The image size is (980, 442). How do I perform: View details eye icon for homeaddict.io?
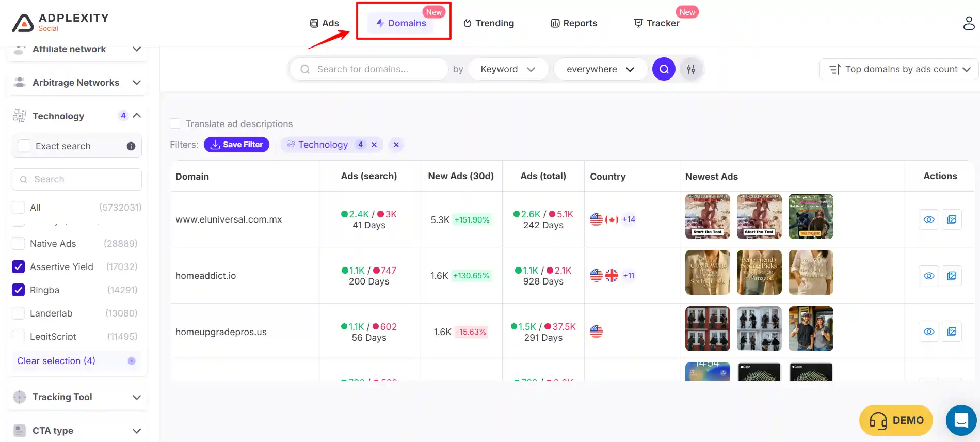click(x=928, y=276)
